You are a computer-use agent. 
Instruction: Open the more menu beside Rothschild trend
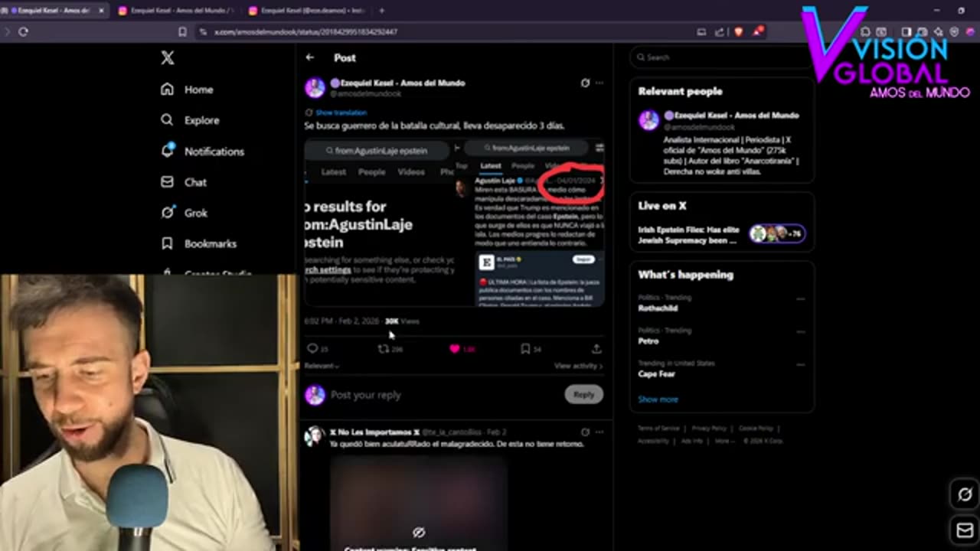pos(800,299)
